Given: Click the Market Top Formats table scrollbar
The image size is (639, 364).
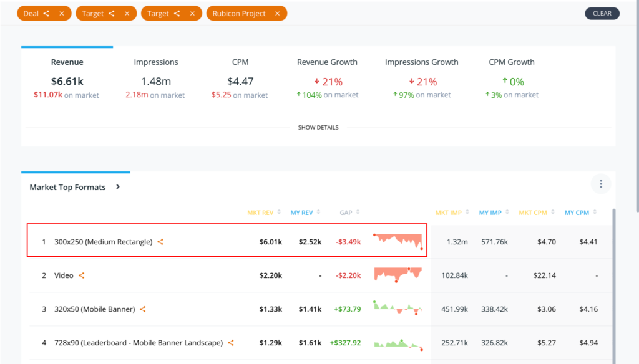Looking at the screenshot, I should tap(614, 285).
